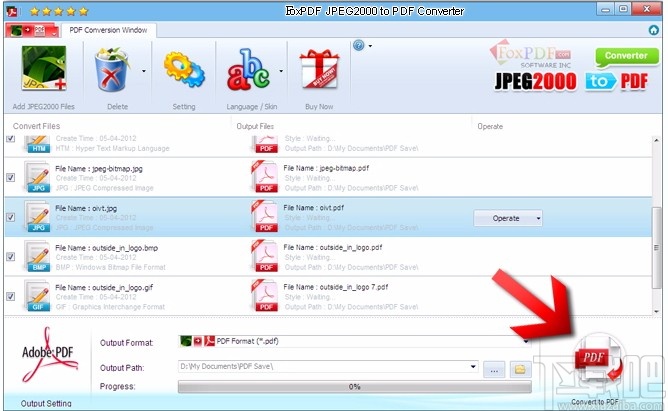The image size is (668, 411).
Task: Click the Convert to PDF icon
Action: [x=597, y=360]
